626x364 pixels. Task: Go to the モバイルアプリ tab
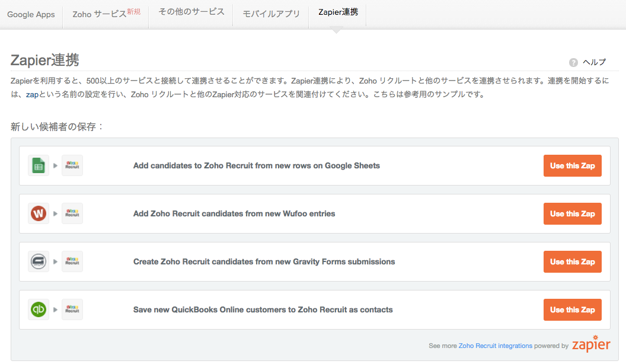tap(271, 14)
